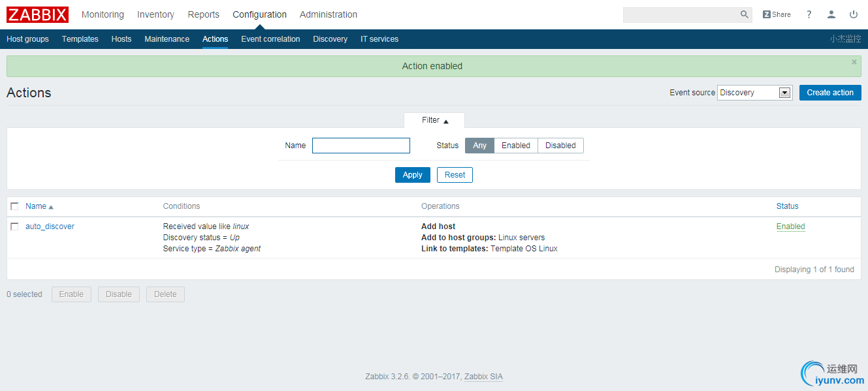Click the power sign-out icon
This screenshot has width=868, height=391.
click(x=854, y=14)
